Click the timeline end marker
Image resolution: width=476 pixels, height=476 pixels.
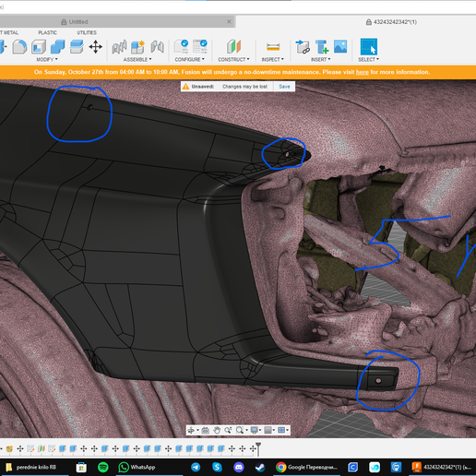click(x=258, y=448)
